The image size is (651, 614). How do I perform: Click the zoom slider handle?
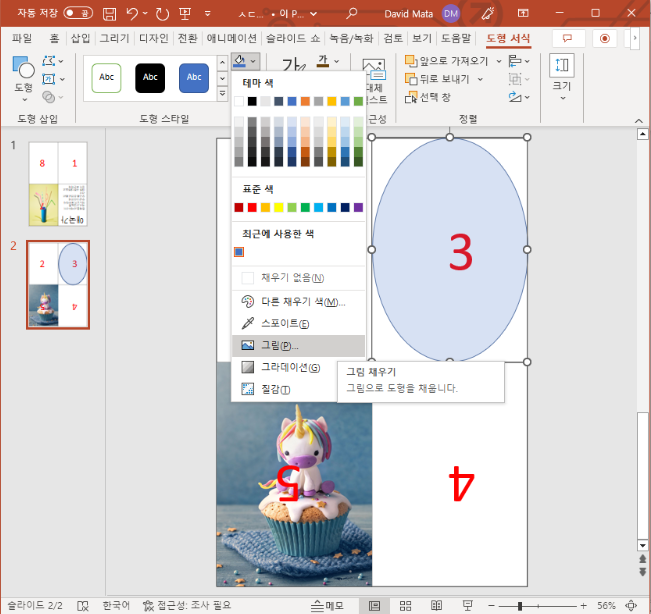point(519,606)
